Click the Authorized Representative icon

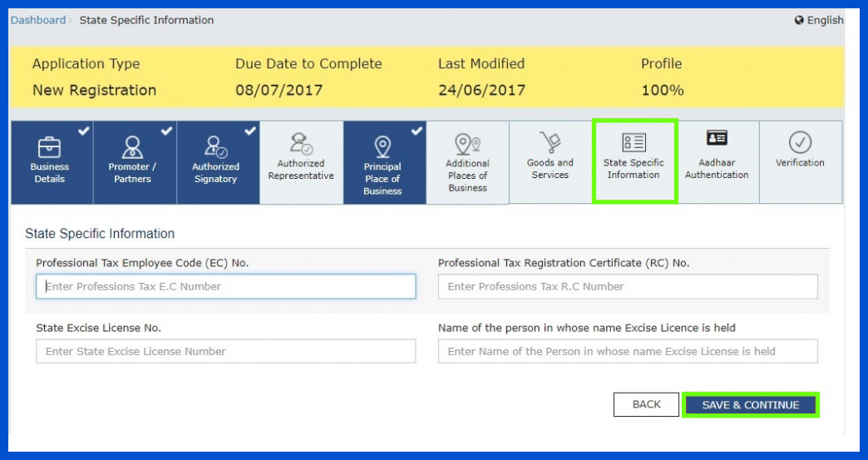301,144
